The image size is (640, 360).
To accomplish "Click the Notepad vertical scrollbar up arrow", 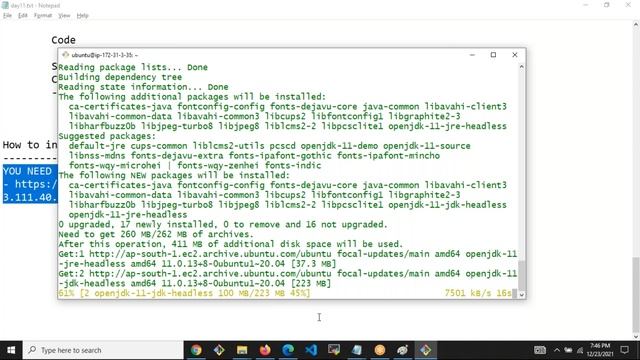I will (x=636, y=24).
